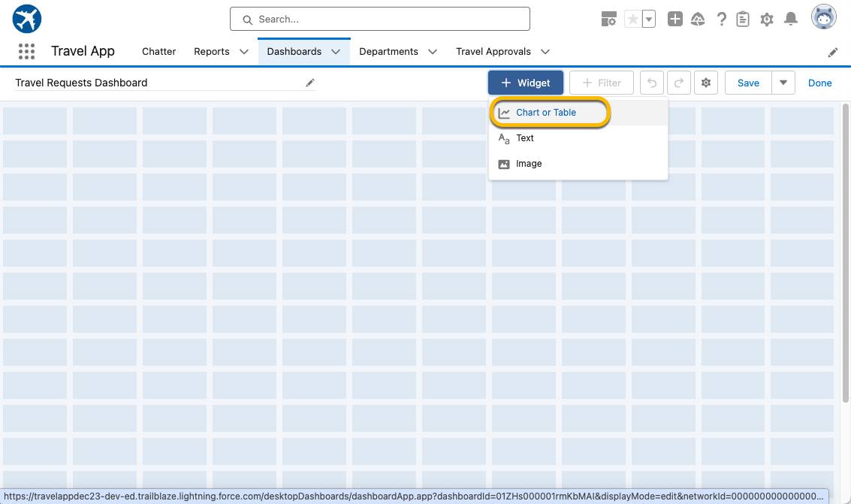This screenshot has height=504, width=851.
Task: Click the Undo arrow button
Action: [652, 83]
